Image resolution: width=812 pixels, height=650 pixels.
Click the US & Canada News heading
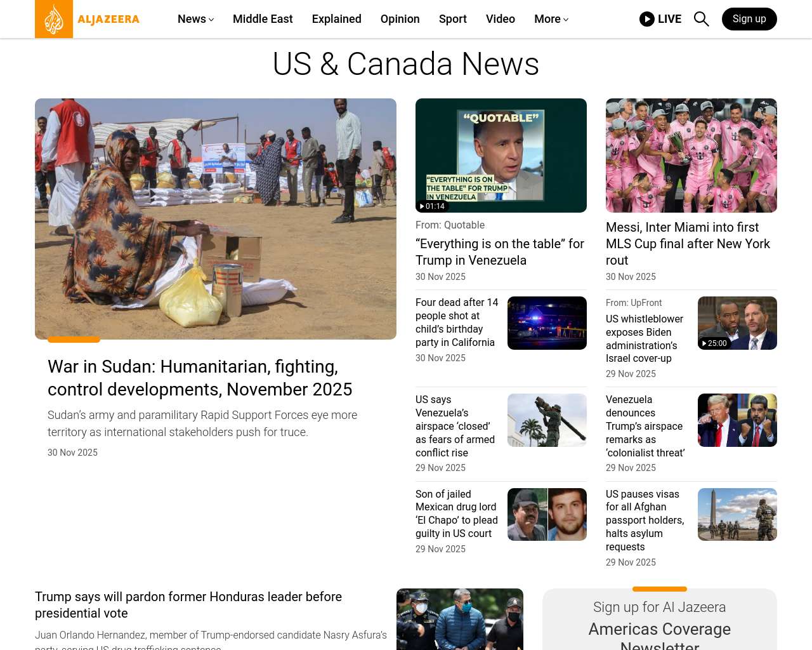[406, 64]
